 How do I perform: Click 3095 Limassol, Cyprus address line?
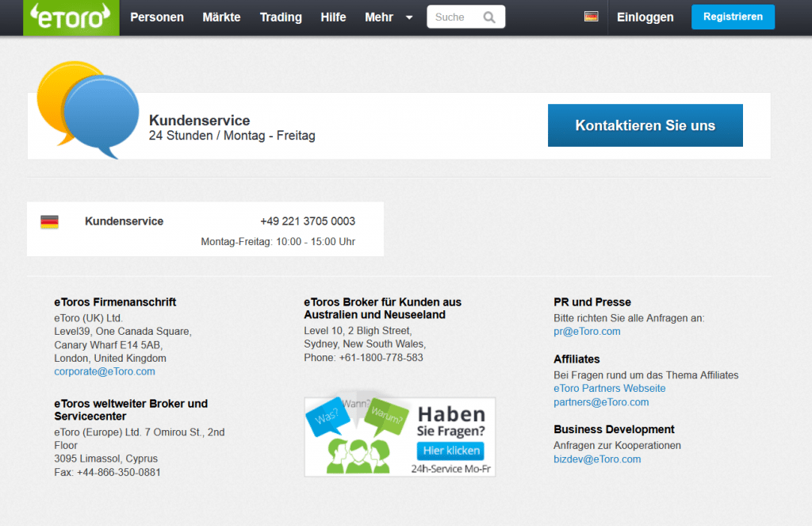click(105, 459)
